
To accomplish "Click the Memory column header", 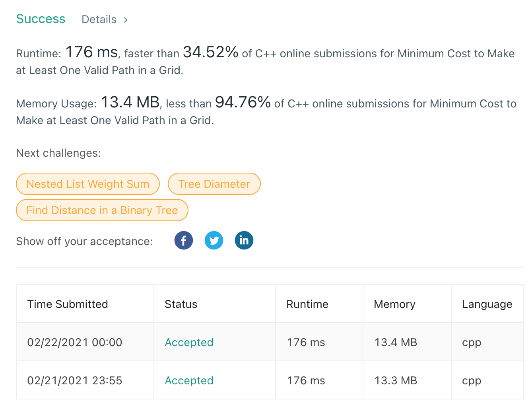I will (394, 304).
